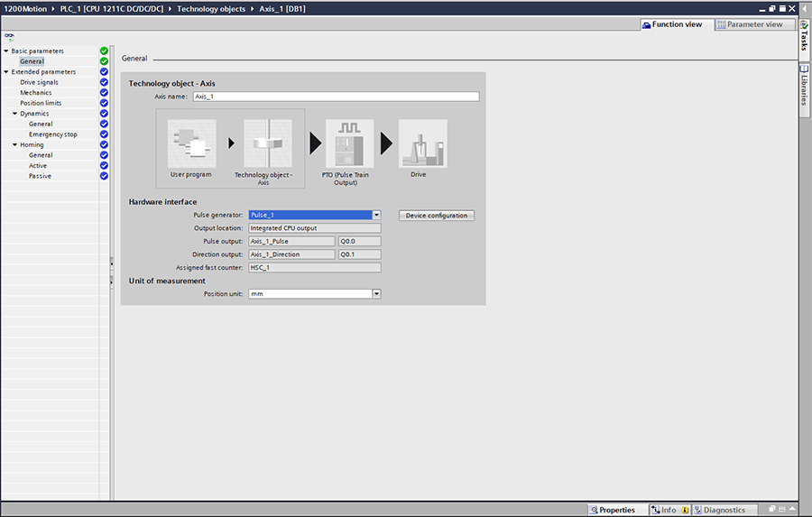The width and height of the screenshot is (812, 517).
Task: Click the blue check beside Passive
Action: pyautogui.click(x=104, y=176)
